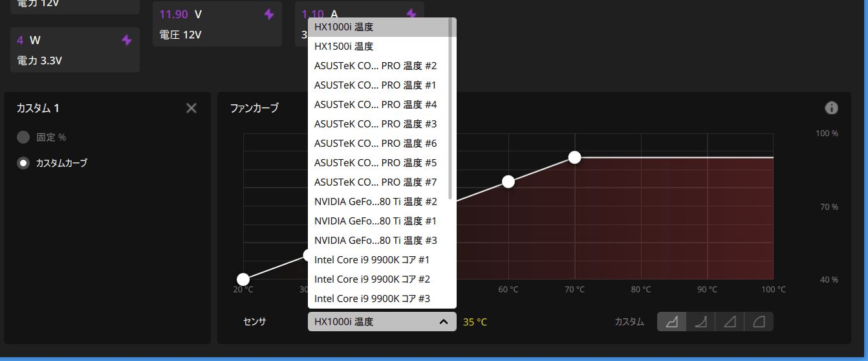Select NVIDIA GeFo...80 Ti 温度 #3
The height and width of the screenshot is (361, 868).
tap(380, 241)
